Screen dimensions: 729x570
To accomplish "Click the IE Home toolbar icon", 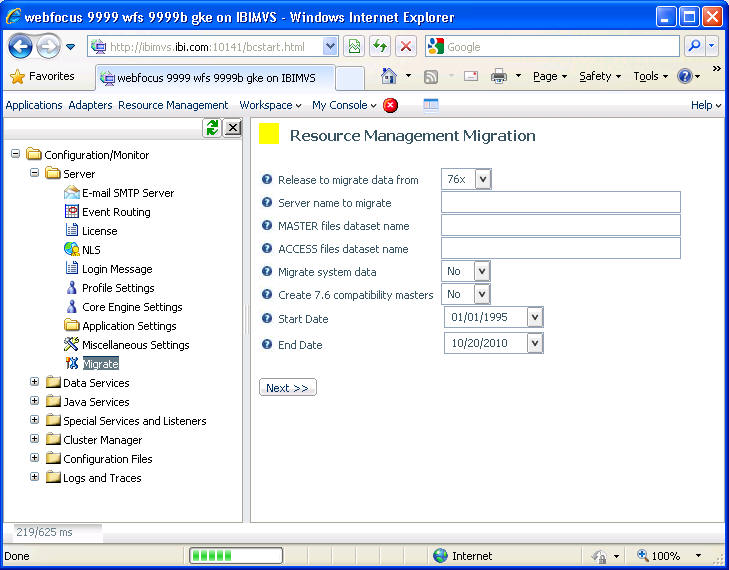I will 389,76.
